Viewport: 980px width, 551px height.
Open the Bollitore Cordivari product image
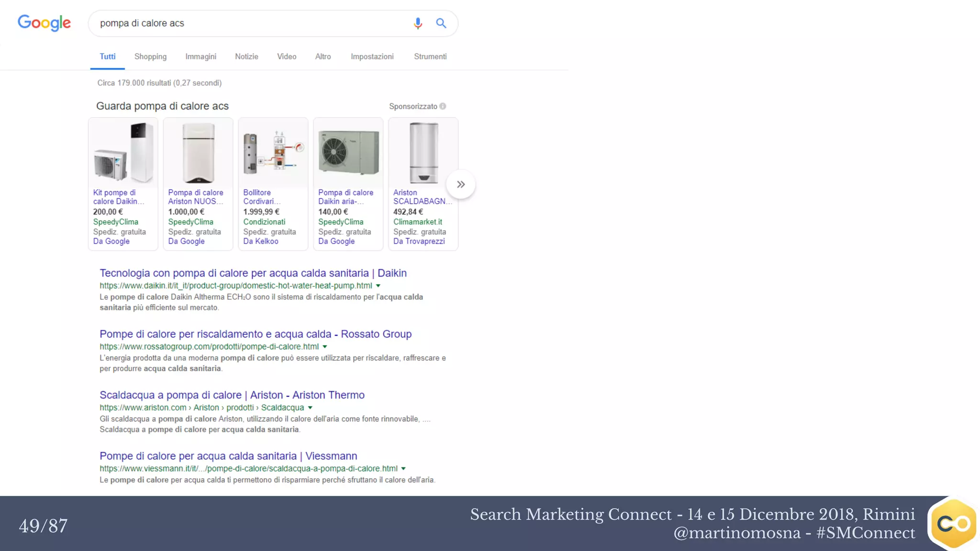tap(273, 153)
